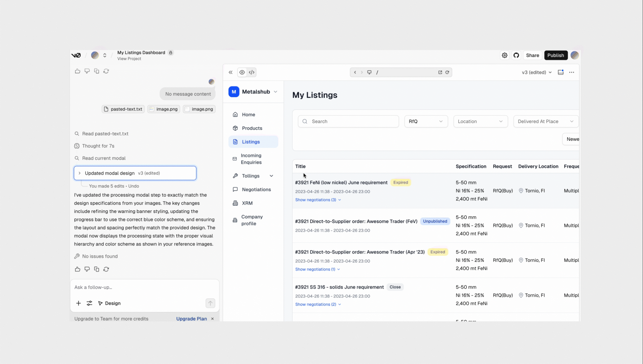The width and height of the screenshot is (643, 364).
Task: Open project settings gear icon
Action: click(505, 55)
